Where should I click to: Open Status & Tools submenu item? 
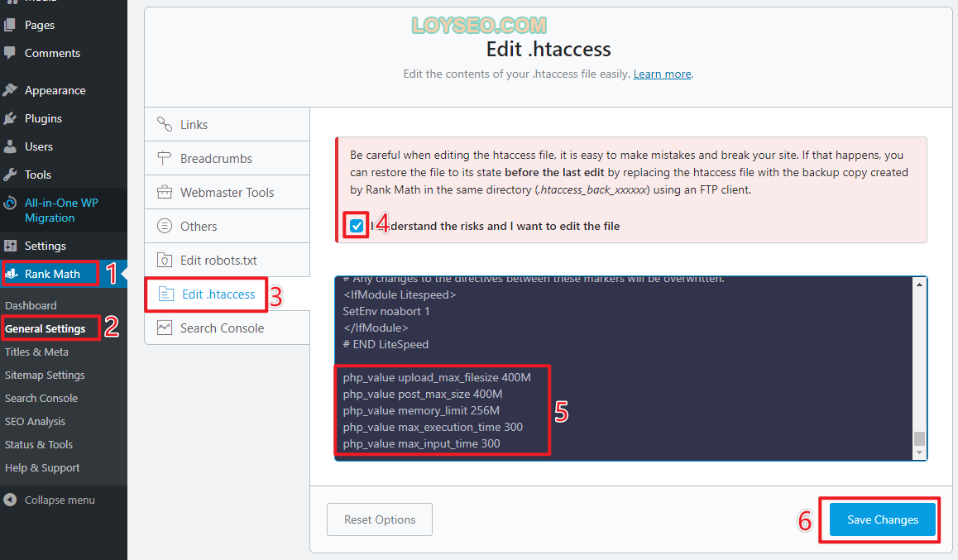(39, 444)
